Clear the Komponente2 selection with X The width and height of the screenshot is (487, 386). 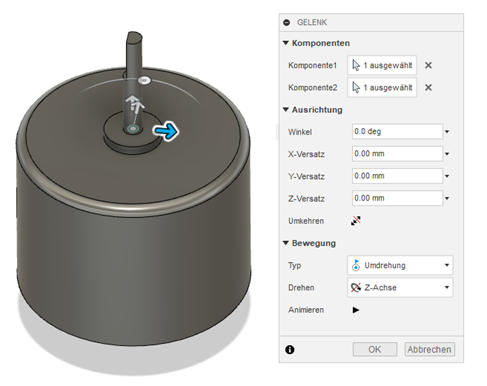pos(428,88)
